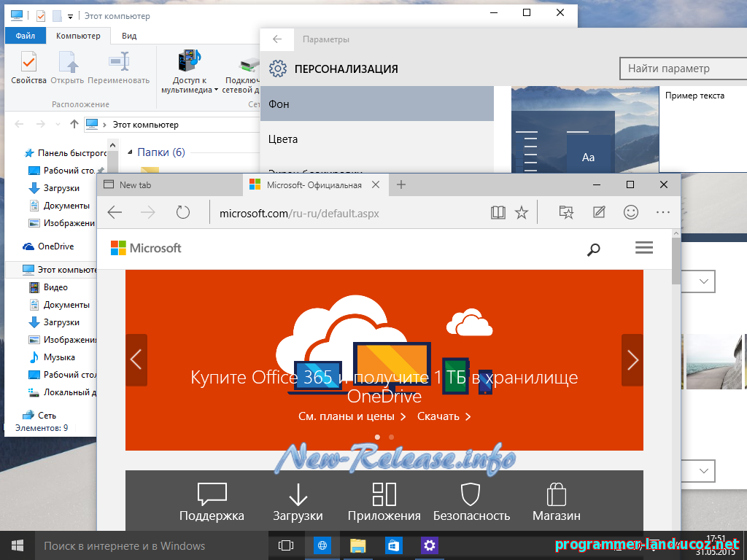747x560 pixels.
Task: Open Поддержка on the Microsoft page
Action: 212,502
